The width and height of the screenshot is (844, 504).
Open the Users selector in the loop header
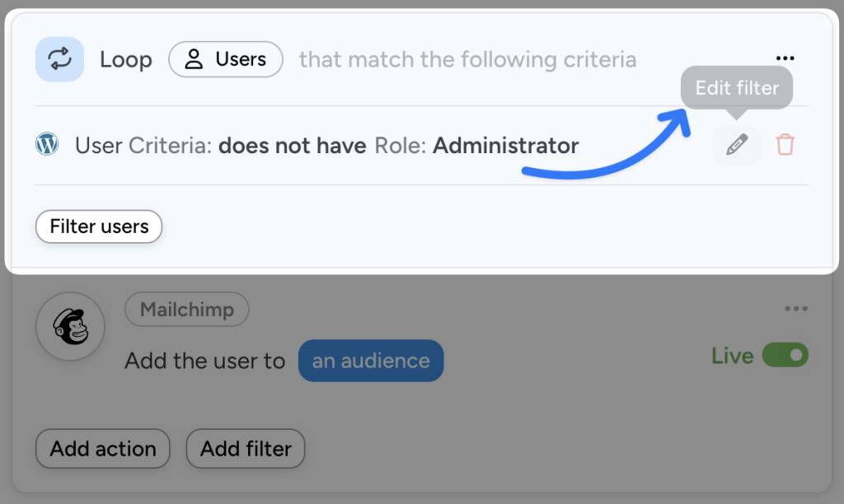(226, 58)
